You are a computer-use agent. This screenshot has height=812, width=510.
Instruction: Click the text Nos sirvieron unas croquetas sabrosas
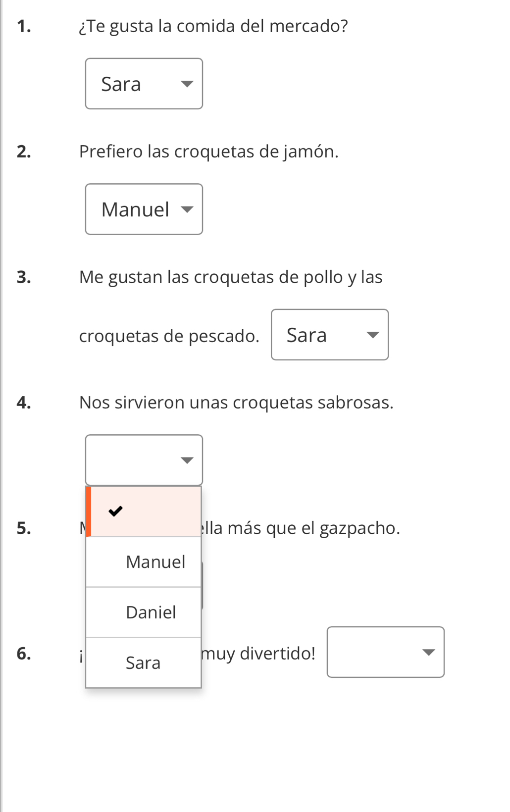[236, 403]
